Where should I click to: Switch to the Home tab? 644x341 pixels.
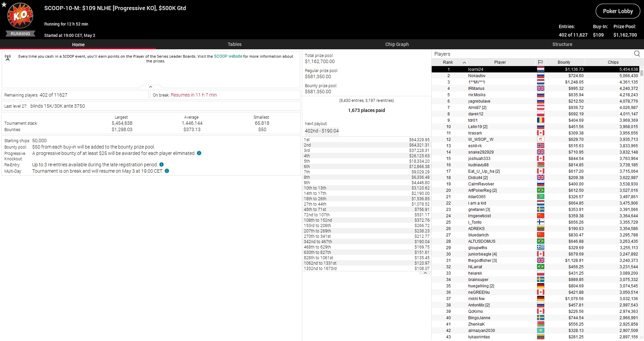coord(78,44)
